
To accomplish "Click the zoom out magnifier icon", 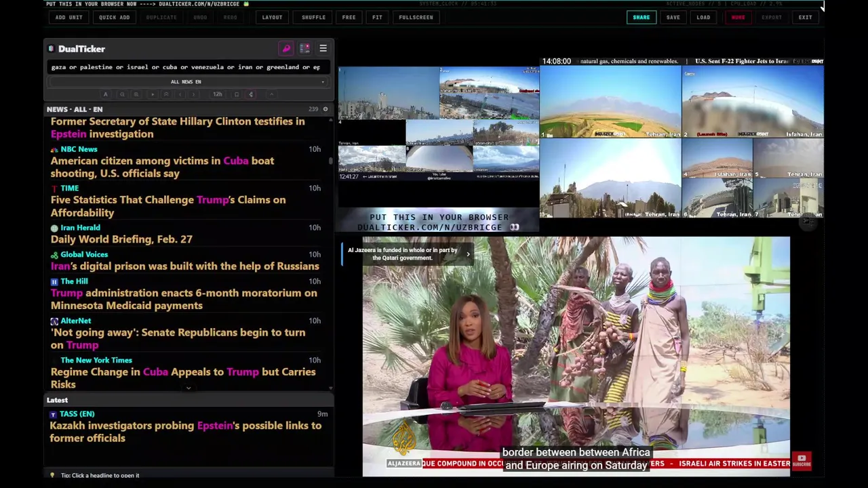I will coord(122,94).
